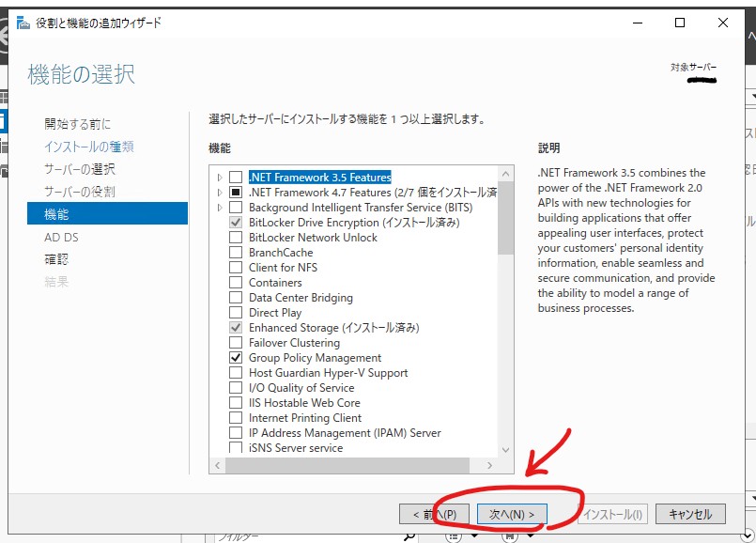Screen dimensions: 756x543
Task: Select iSNS Server service label
Action: point(296,447)
